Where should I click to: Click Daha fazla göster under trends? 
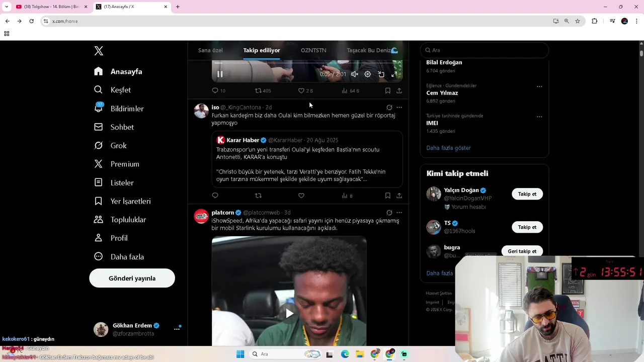[448, 148]
